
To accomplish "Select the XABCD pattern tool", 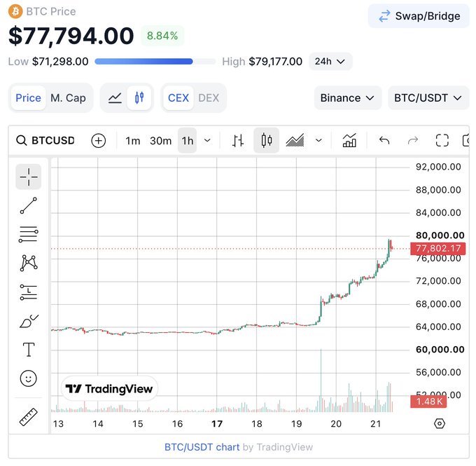I will (x=29, y=263).
